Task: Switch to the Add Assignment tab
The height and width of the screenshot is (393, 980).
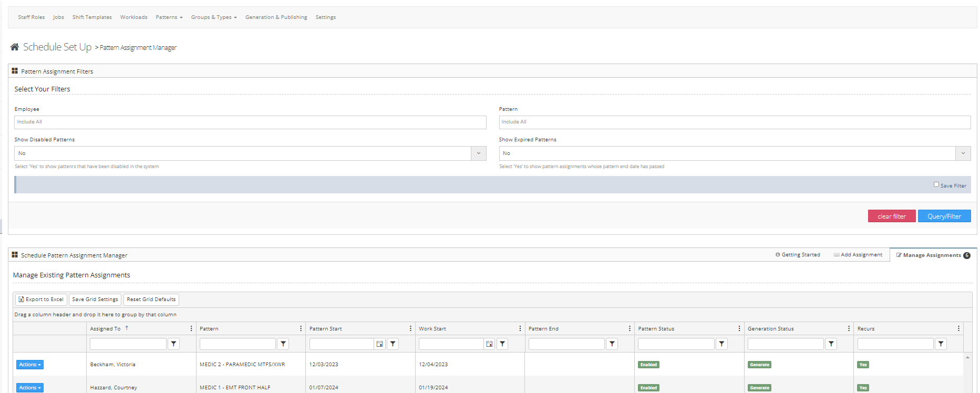Action: coord(858,255)
